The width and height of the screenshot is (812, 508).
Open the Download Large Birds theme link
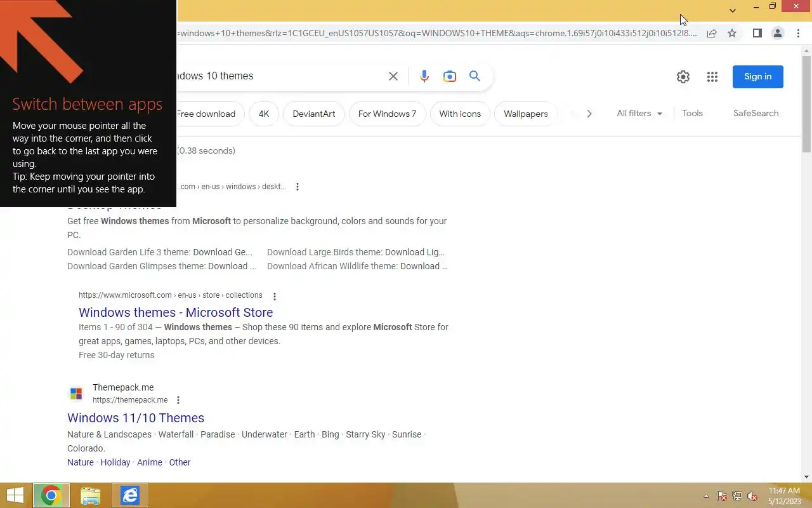point(356,252)
